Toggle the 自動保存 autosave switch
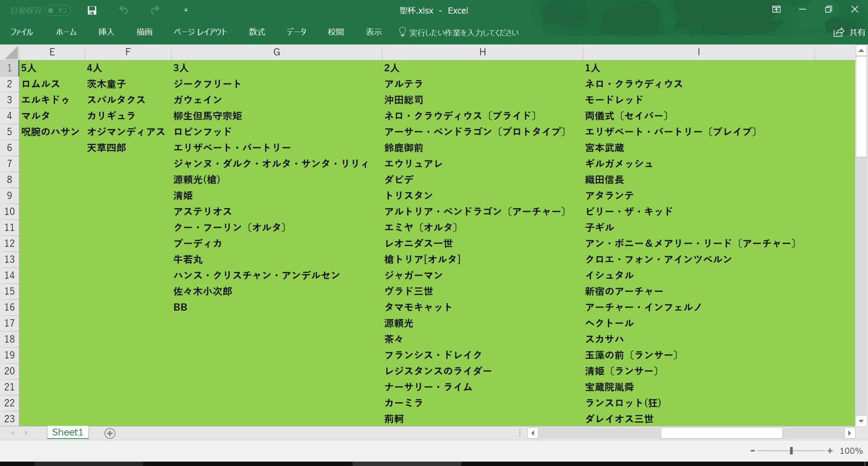This screenshot has height=466, width=868. (58, 10)
